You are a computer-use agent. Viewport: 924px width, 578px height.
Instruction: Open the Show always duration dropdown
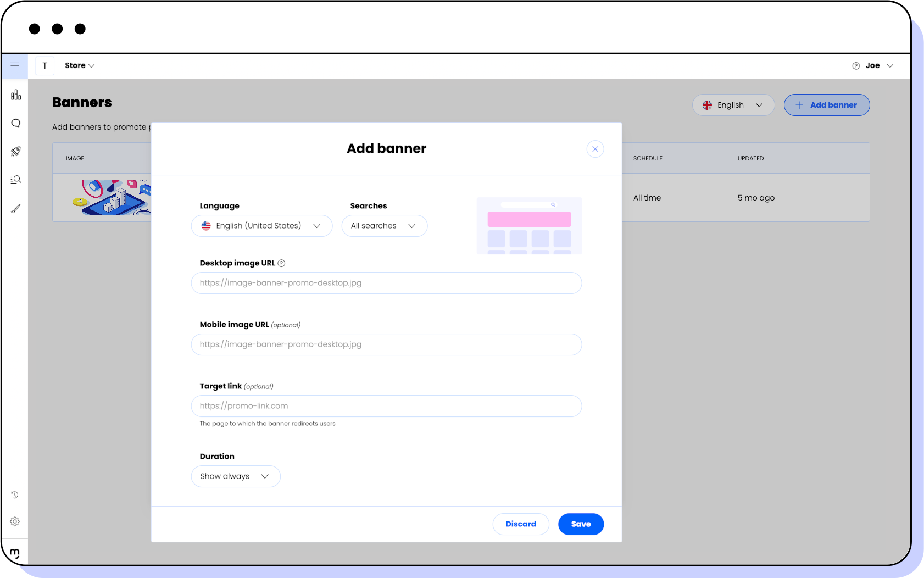click(236, 476)
